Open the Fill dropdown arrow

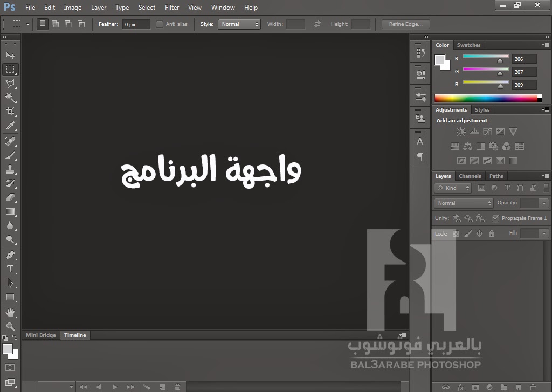(544, 233)
